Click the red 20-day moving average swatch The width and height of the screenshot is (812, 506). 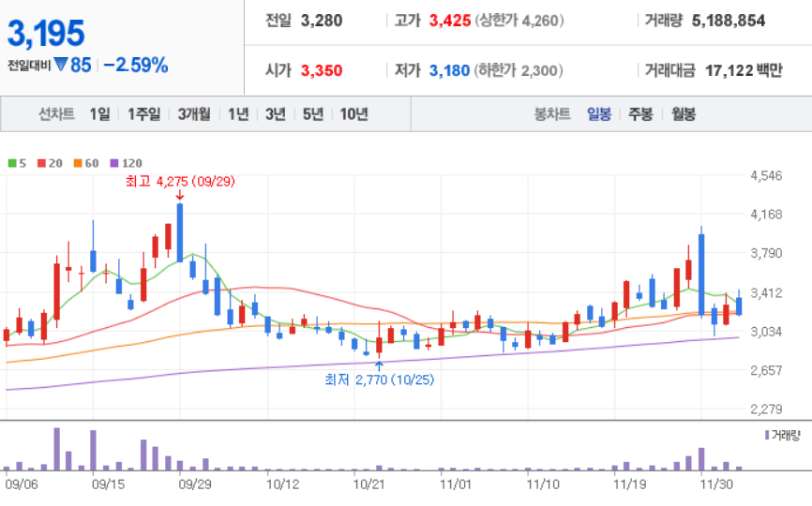point(41,163)
